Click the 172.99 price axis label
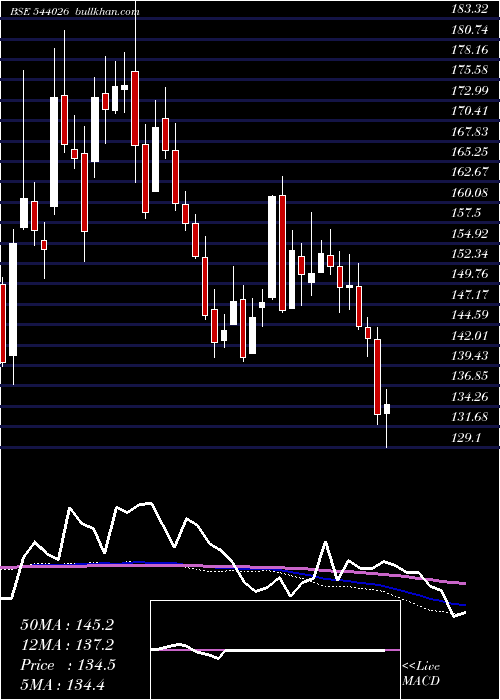Screen dimensions: 500x700 click(x=469, y=91)
